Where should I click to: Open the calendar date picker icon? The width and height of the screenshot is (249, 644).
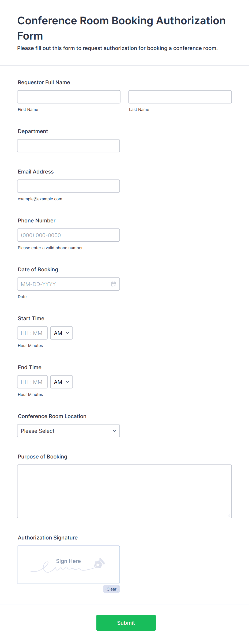pos(114,284)
